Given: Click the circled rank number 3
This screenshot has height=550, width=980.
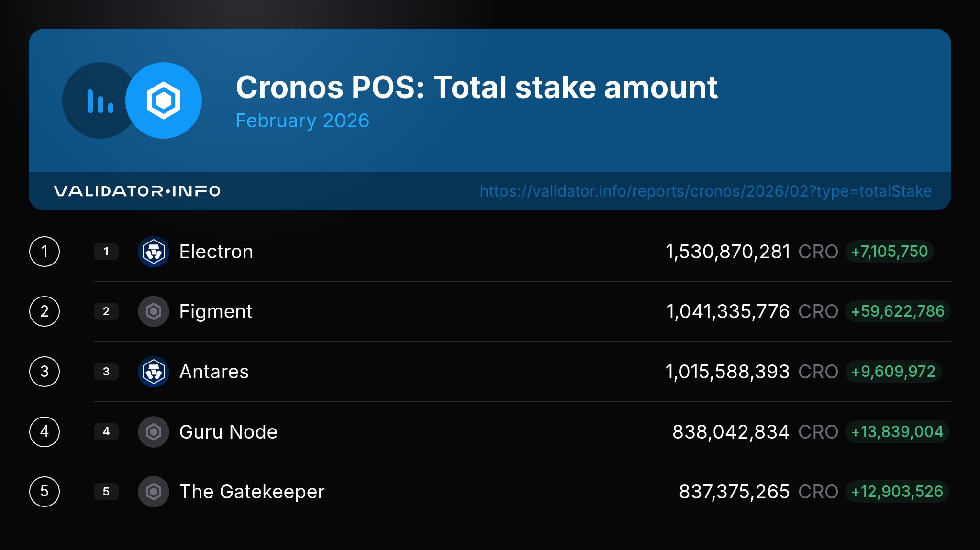Looking at the screenshot, I should [x=45, y=372].
